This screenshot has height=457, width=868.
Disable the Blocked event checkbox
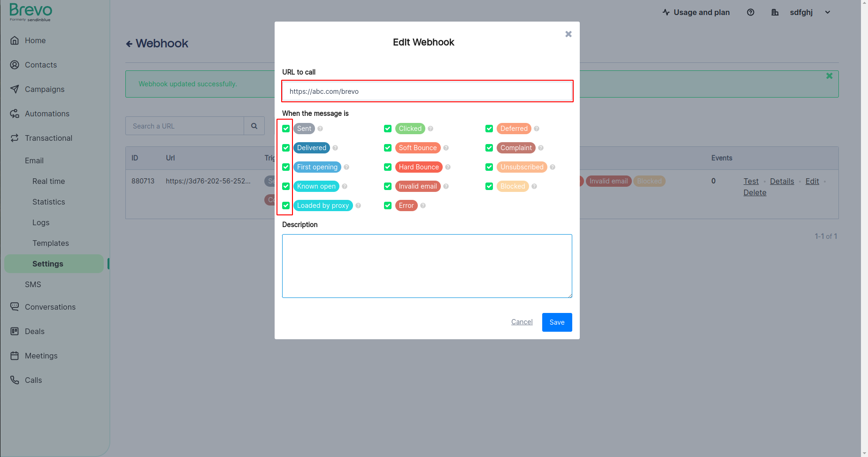pos(489,186)
